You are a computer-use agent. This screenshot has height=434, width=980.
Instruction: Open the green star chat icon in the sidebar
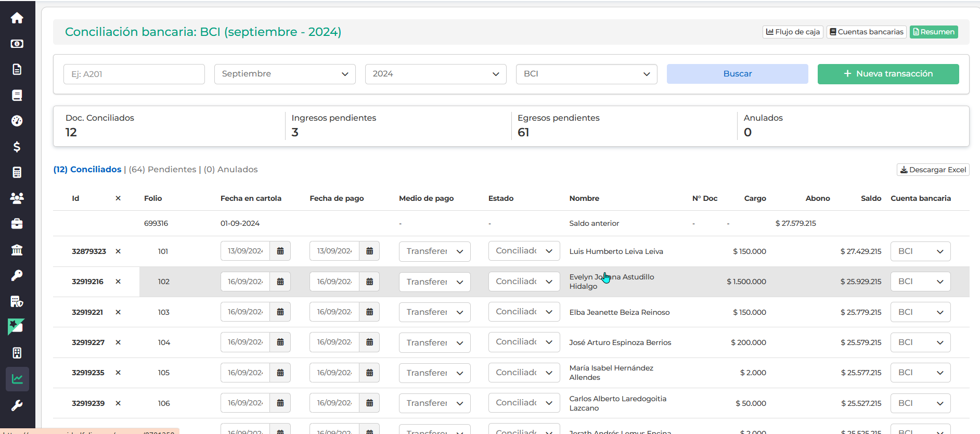pos(16,327)
